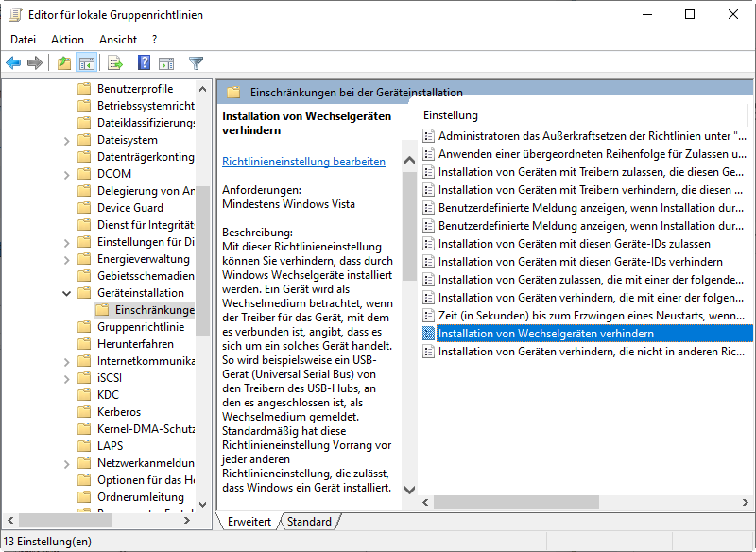
Task: Toggle the Show/Hide Action Pane icon
Action: (x=166, y=63)
